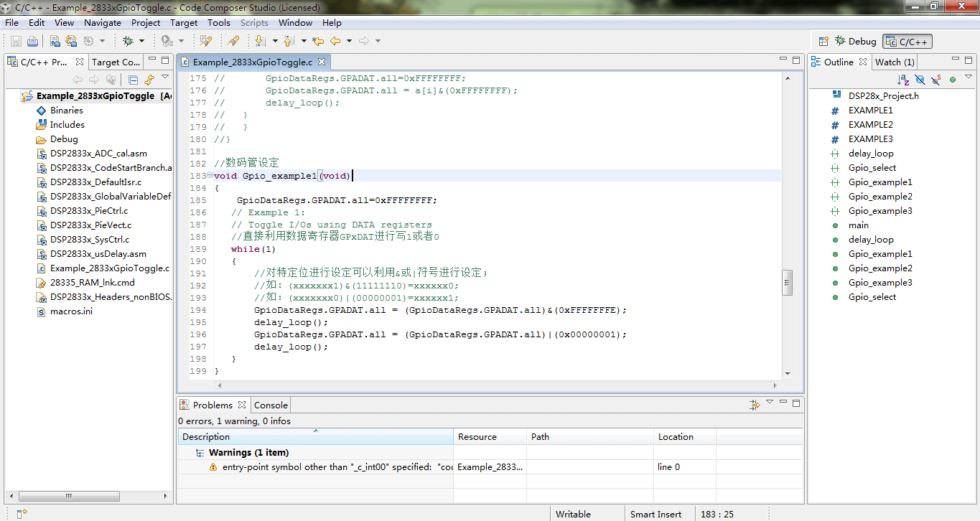This screenshot has height=521, width=980.
Task: Switch to the Debug perspective
Action: pos(855,42)
